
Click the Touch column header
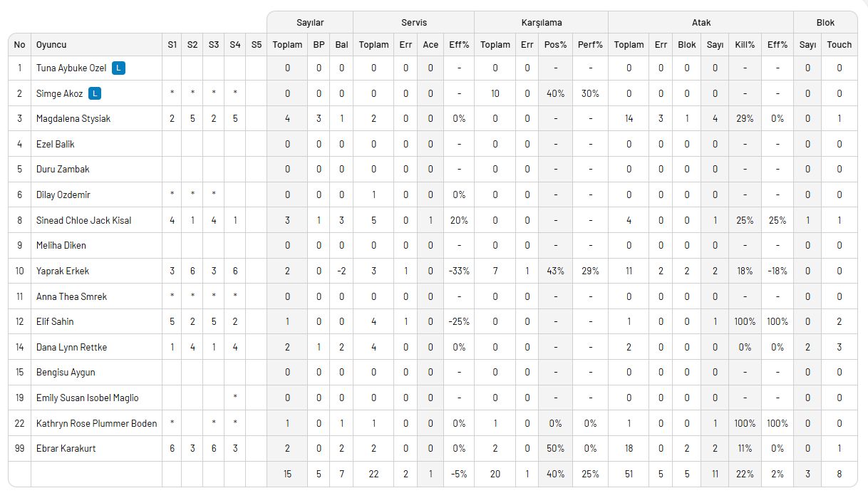(839, 44)
